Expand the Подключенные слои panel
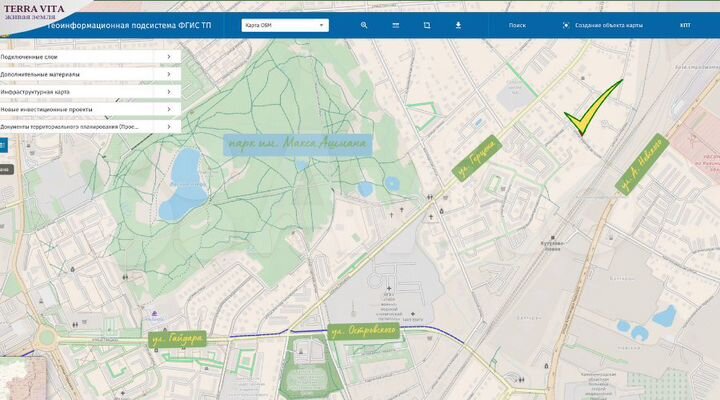Image resolution: width=720 pixels, height=400 pixels. [86, 57]
